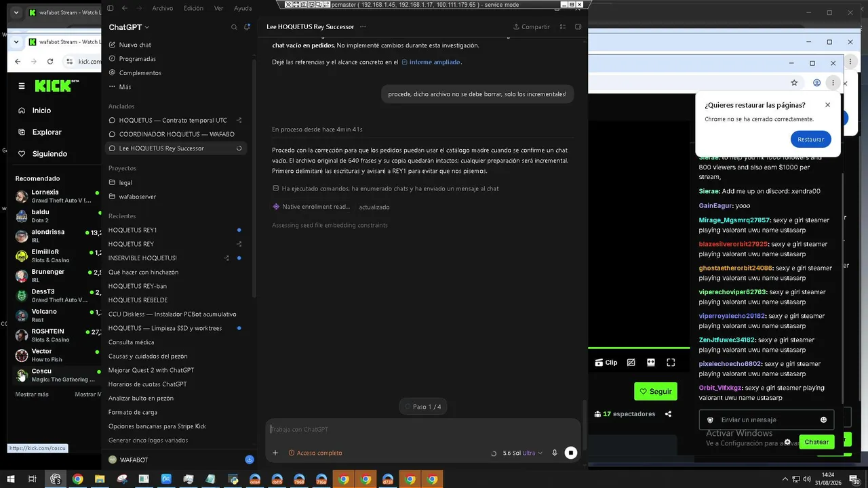Open recent chat INSERVIBLE HOQUETUS!

tap(142, 258)
